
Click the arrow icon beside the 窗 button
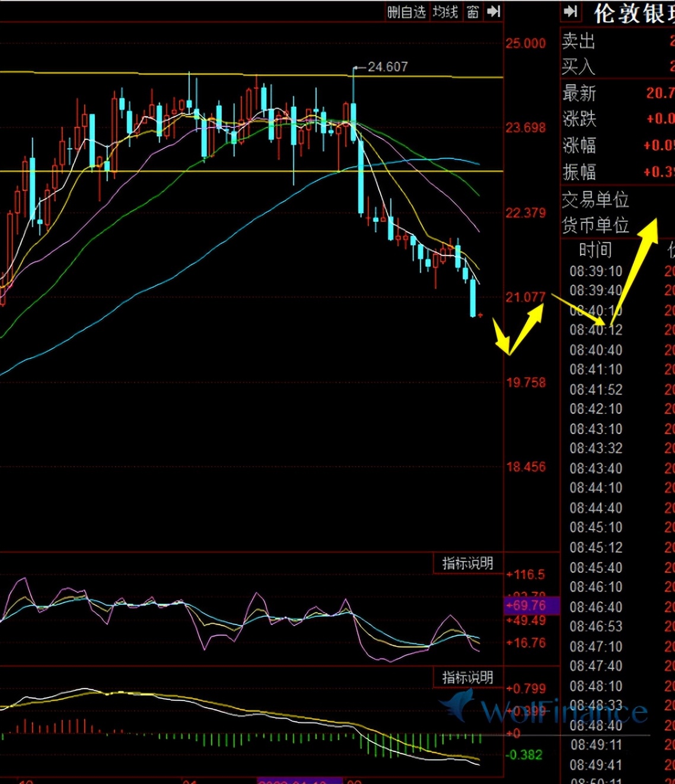[493, 11]
